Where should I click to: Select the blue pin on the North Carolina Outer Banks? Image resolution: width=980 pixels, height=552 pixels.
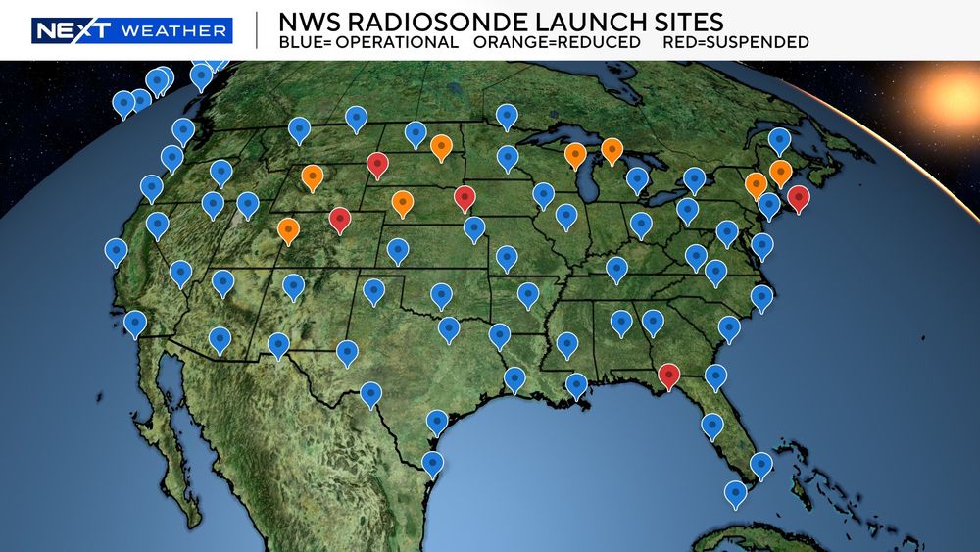pyautogui.click(x=761, y=299)
